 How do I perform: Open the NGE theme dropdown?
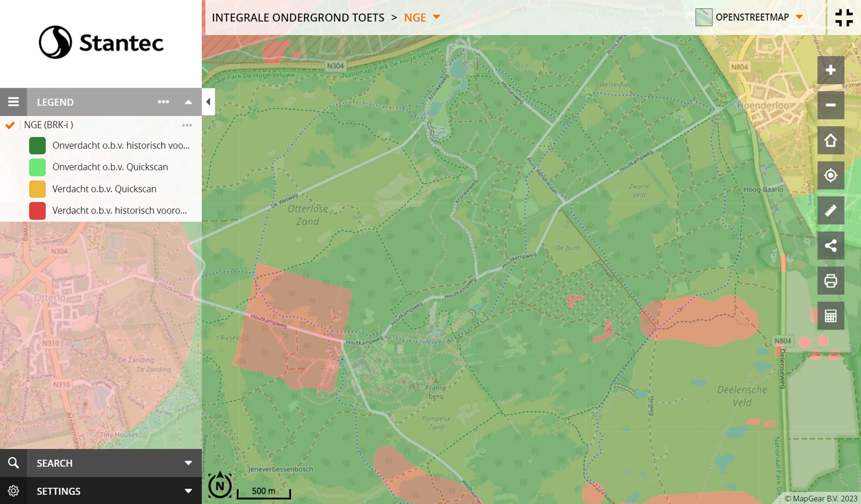(436, 17)
